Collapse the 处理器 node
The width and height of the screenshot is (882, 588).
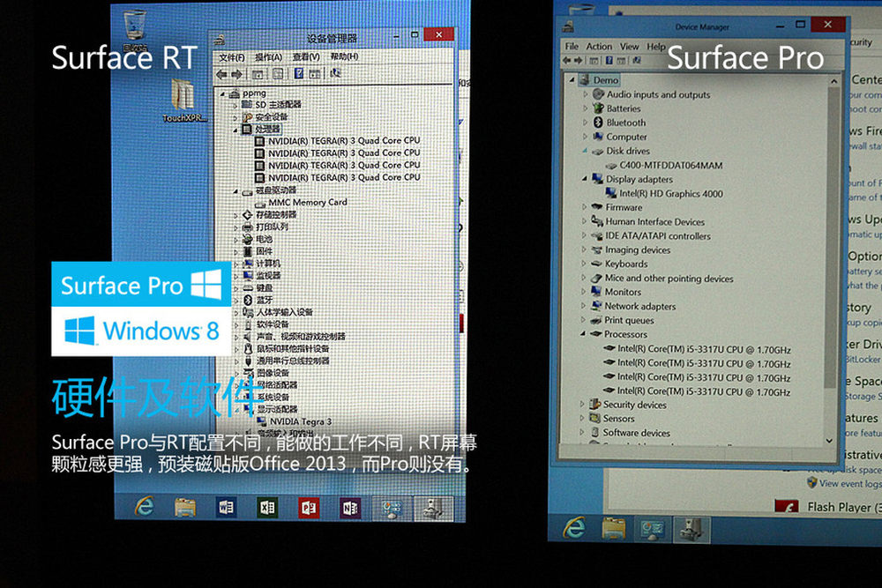pos(235,130)
